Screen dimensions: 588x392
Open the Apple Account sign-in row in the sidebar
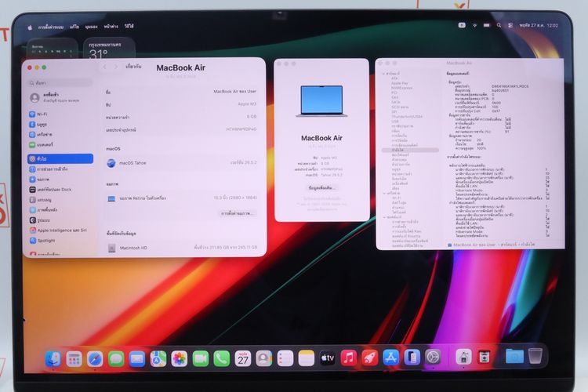[x=60, y=97]
